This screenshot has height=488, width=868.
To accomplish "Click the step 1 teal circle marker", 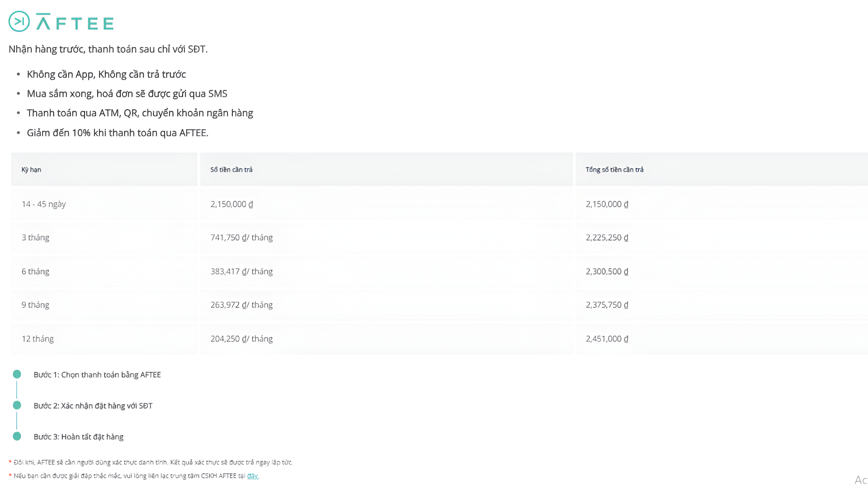I will tap(17, 374).
